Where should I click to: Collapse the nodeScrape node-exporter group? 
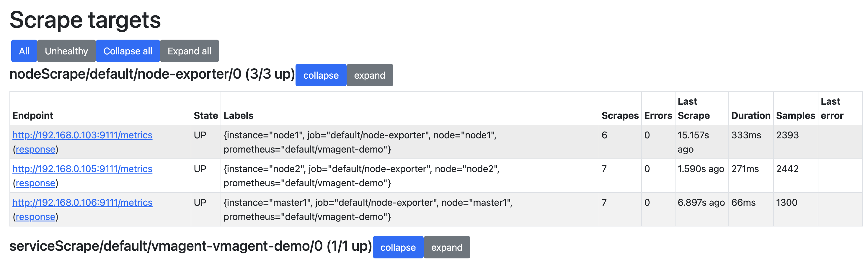[321, 75]
